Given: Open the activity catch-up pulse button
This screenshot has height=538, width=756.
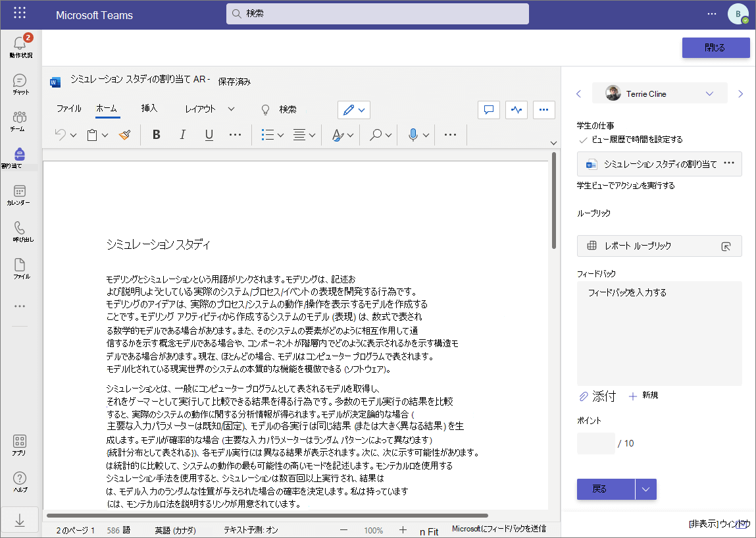Looking at the screenshot, I should 517,109.
